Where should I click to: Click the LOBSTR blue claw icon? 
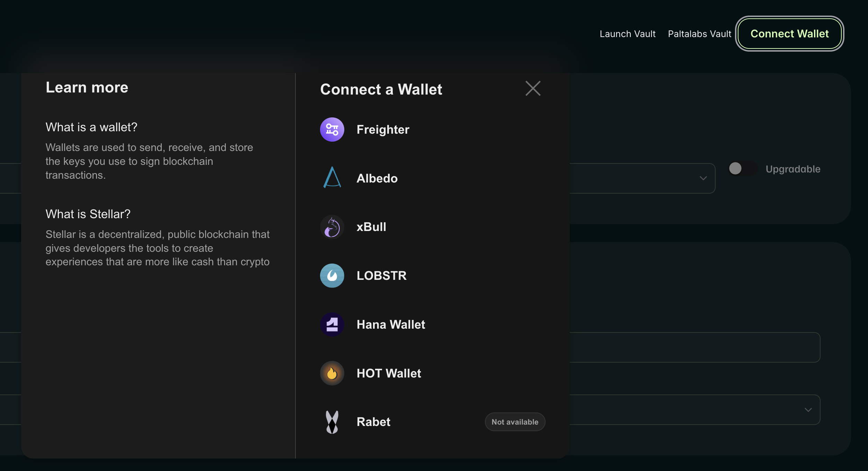tap(332, 276)
